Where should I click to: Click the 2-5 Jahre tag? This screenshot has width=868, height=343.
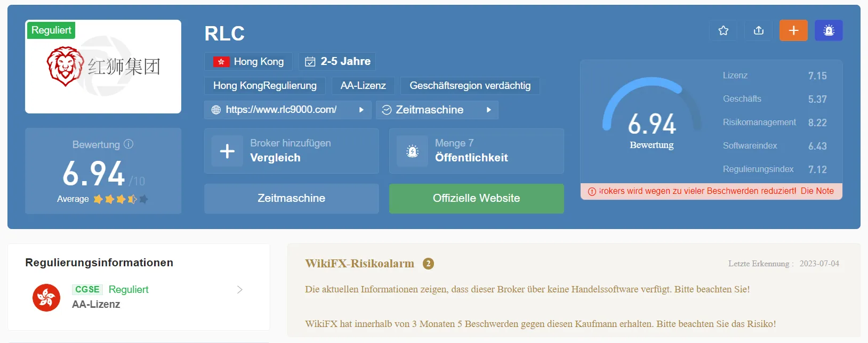[337, 62]
